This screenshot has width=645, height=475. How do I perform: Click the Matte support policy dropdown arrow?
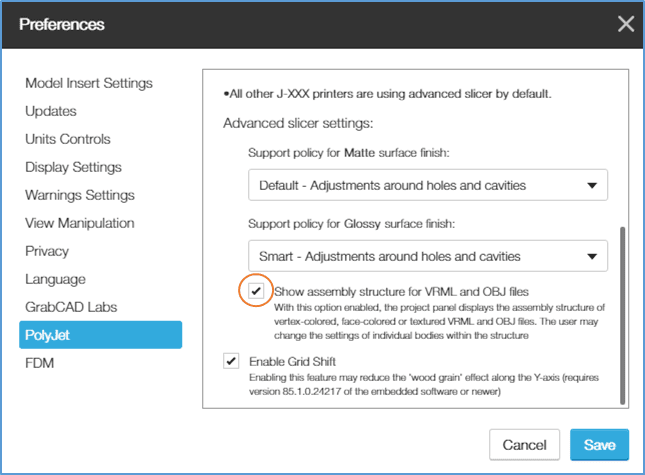pyautogui.click(x=592, y=185)
